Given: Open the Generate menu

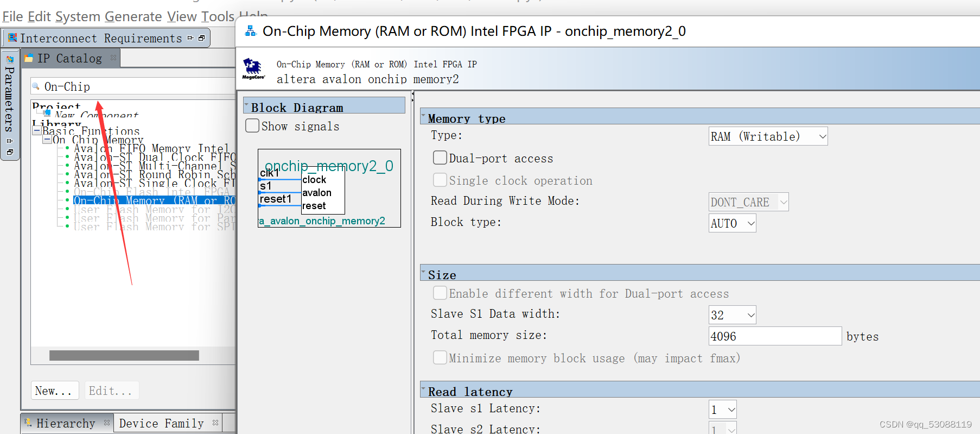Looking at the screenshot, I should (133, 17).
